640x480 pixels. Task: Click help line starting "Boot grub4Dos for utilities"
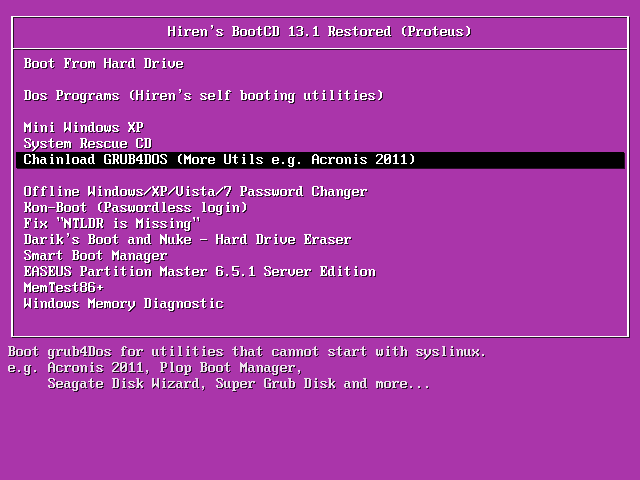(247, 352)
